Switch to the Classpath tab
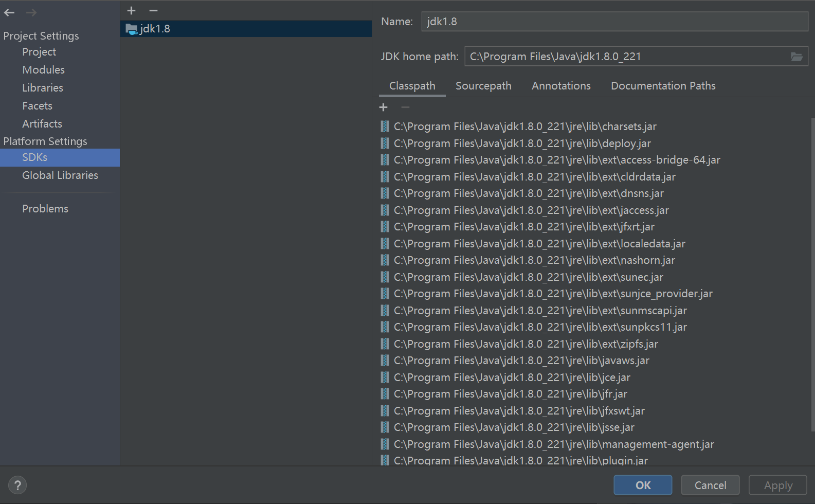This screenshot has width=815, height=504. tap(412, 86)
